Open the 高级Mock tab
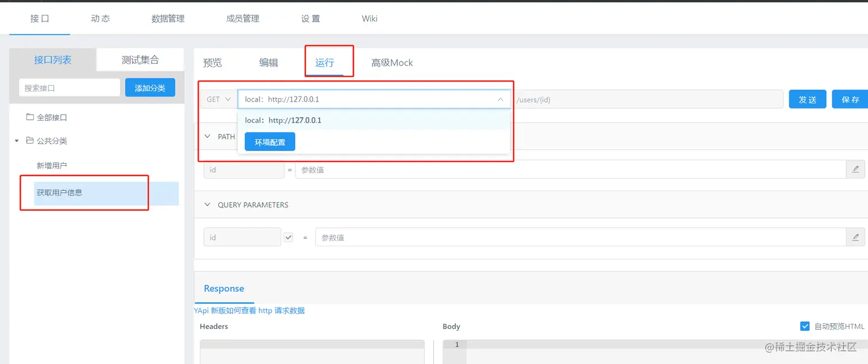The width and height of the screenshot is (868, 364). pyautogui.click(x=392, y=63)
